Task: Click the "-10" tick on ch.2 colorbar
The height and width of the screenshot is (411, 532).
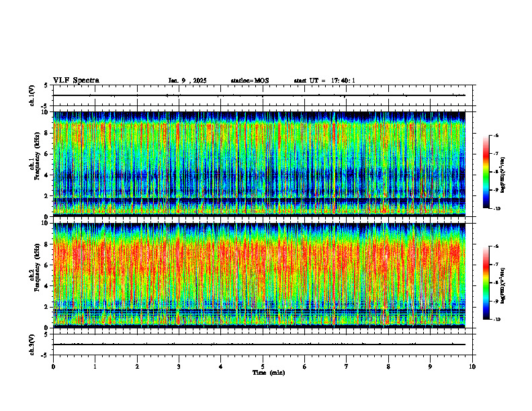Action: click(496, 320)
